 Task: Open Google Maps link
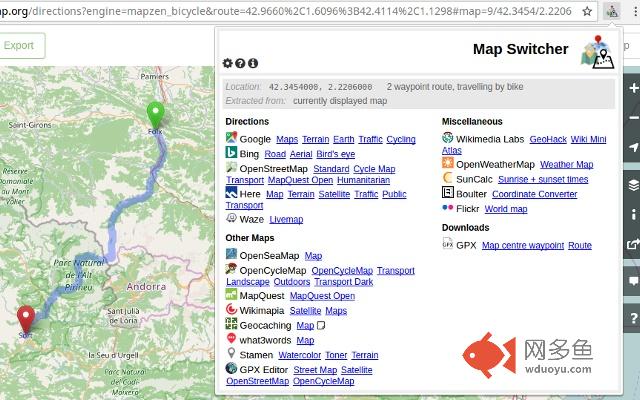(287, 140)
